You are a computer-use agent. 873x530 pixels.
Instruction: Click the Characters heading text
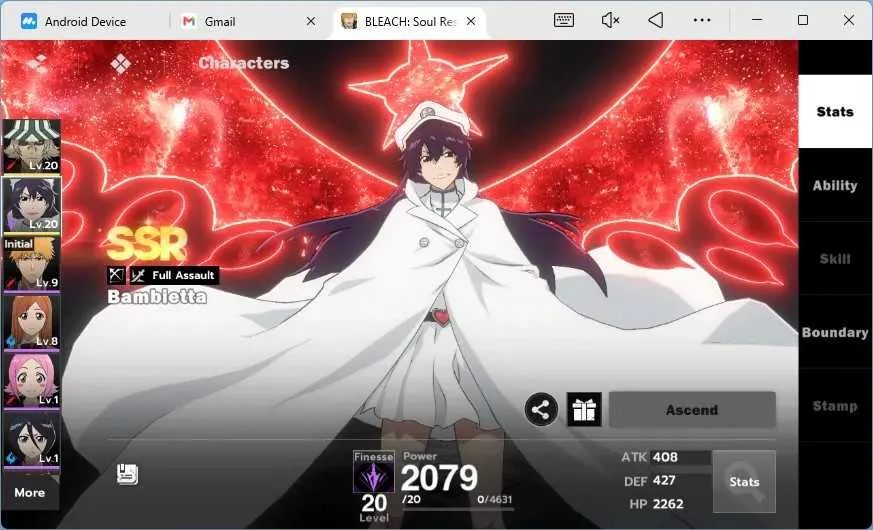pyautogui.click(x=244, y=63)
